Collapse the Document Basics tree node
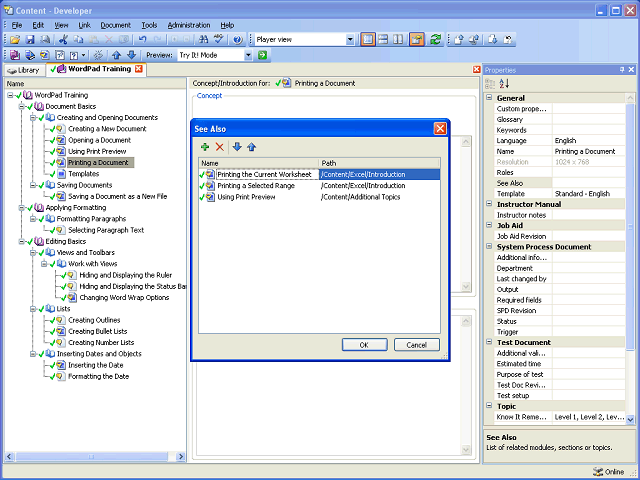640x480 pixels. [22, 107]
